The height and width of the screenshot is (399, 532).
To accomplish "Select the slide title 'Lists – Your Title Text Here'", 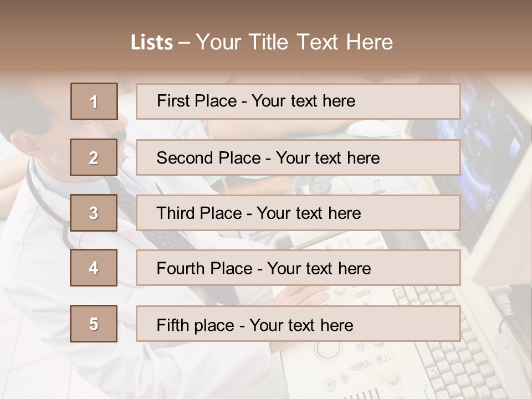I will [262, 42].
